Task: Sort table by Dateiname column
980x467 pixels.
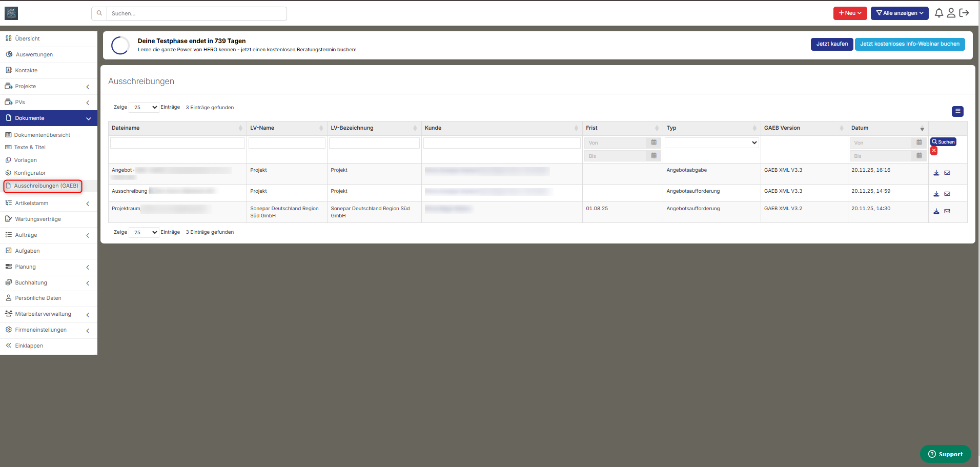Action: pos(177,128)
